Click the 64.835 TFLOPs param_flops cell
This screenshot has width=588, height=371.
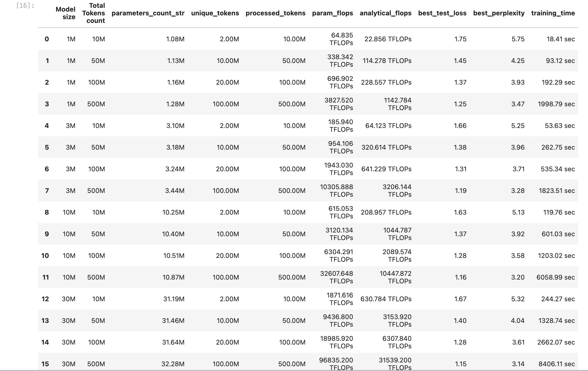click(x=341, y=39)
